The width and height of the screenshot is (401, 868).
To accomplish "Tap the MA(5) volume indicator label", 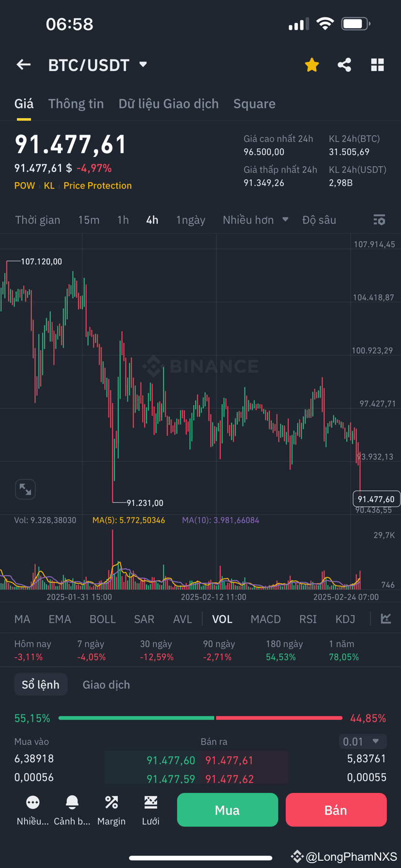I will 129,520.
